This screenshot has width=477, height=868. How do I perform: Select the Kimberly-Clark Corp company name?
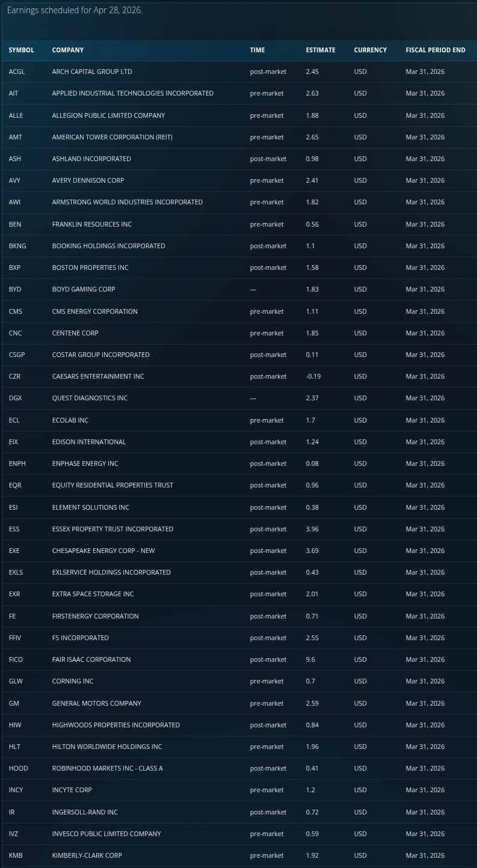(87, 855)
